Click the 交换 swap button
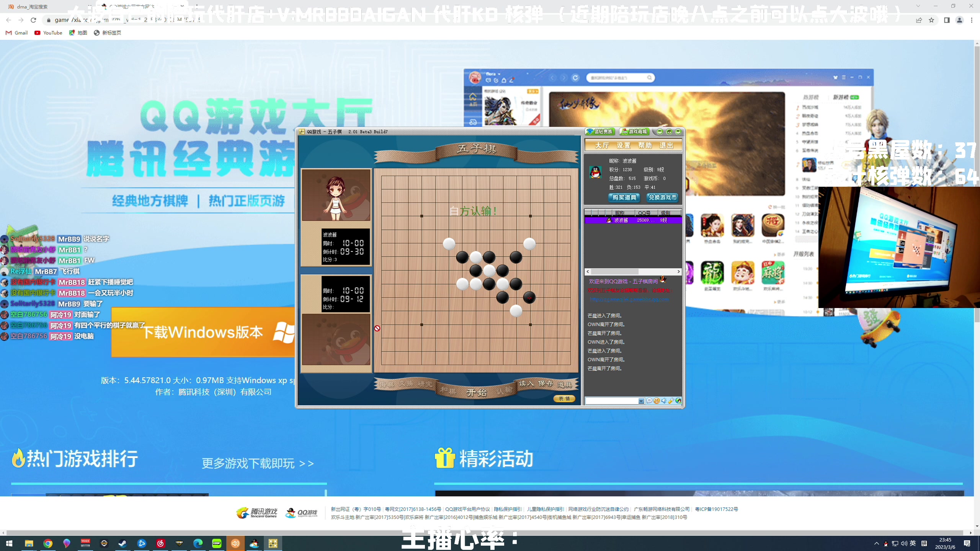This screenshot has width=980, height=551. [x=406, y=383]
